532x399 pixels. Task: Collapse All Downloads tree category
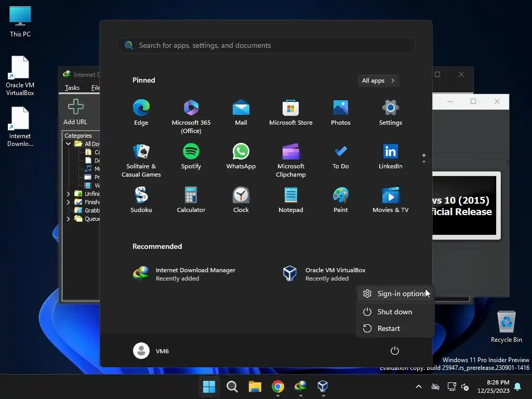pyautogui.click(x=68, y=144)
